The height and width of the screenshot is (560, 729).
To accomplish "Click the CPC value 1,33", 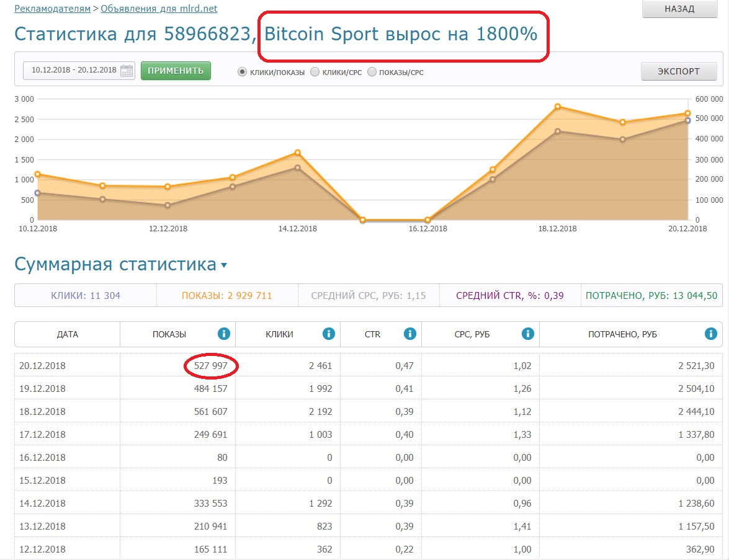I will [522, 435].
